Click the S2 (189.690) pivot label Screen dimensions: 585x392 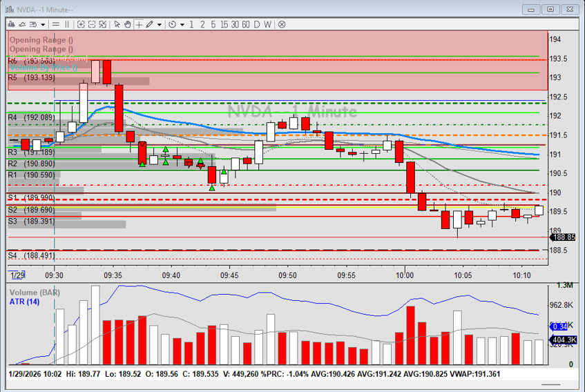coord(31,210)
